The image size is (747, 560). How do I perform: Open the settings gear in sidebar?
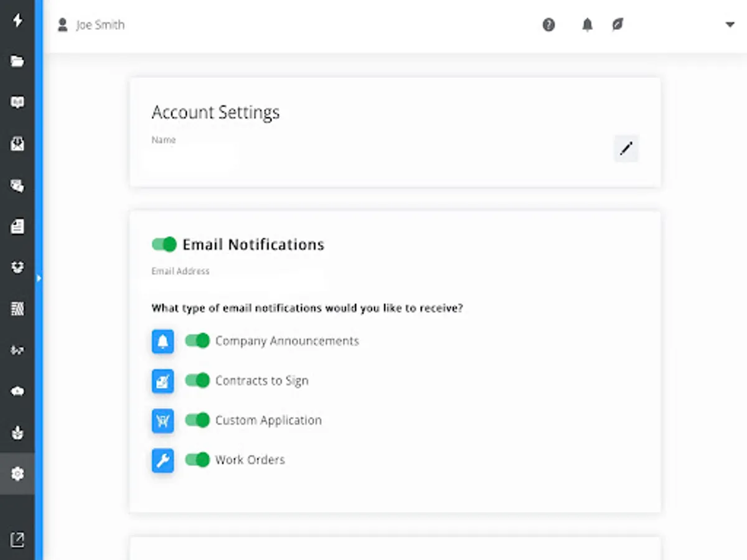[17, 474]
